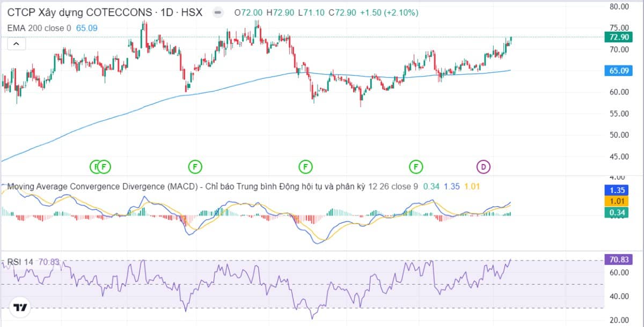Click the purple D dividend marker
The image size is (644, 327).
click(483, 167)
